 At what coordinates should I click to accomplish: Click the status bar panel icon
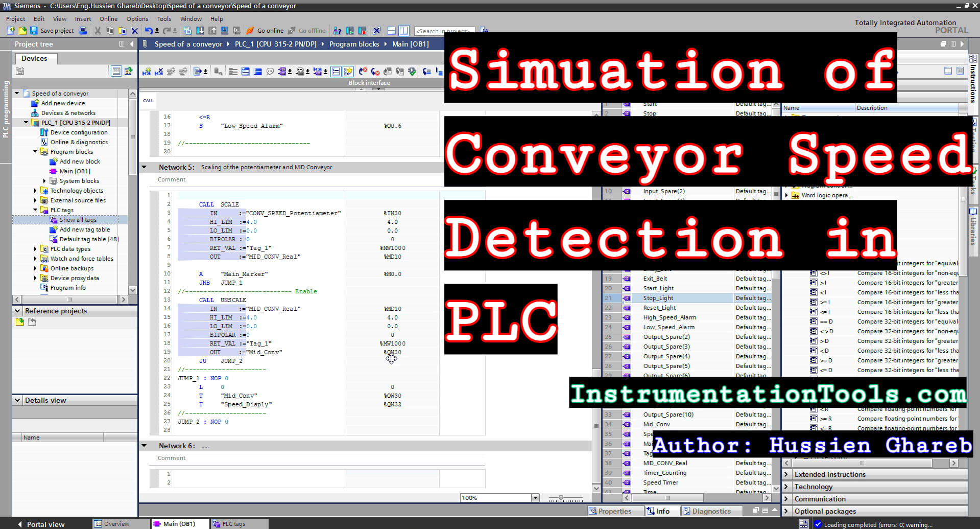coord(803,524)
